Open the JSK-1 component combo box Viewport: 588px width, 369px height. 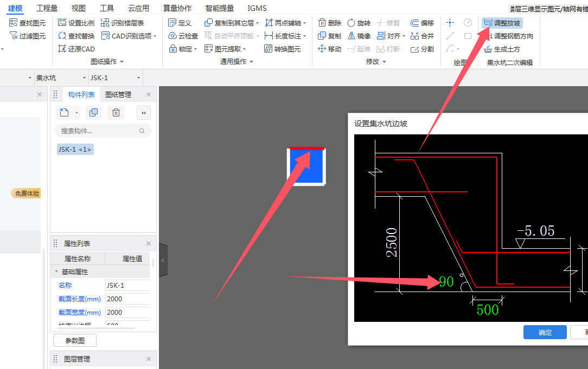point(116,78)
